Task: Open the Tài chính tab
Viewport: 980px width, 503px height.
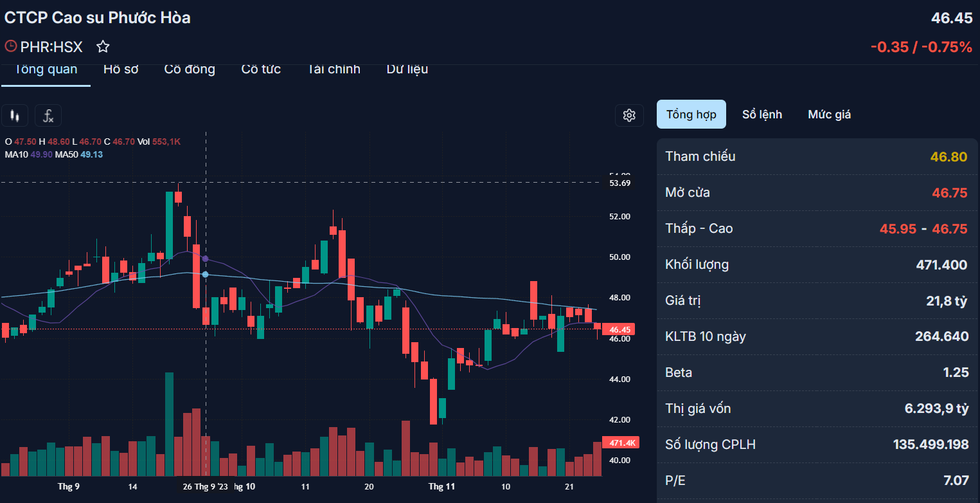Action: point(334,69)
